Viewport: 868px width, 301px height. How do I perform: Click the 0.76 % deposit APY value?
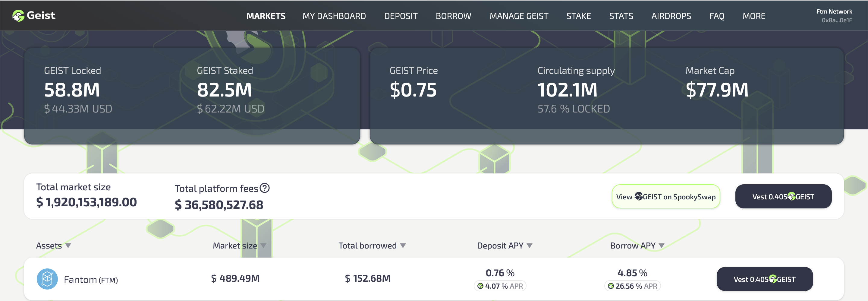click(500, 273)
